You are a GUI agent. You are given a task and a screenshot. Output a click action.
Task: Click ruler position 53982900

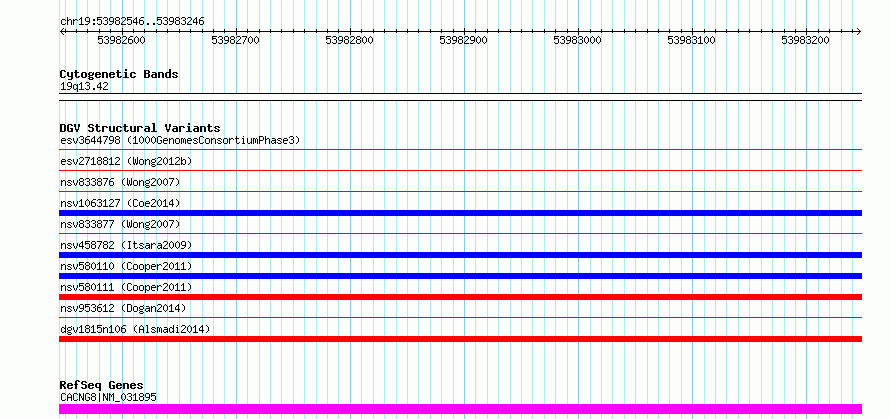point(464,40)
